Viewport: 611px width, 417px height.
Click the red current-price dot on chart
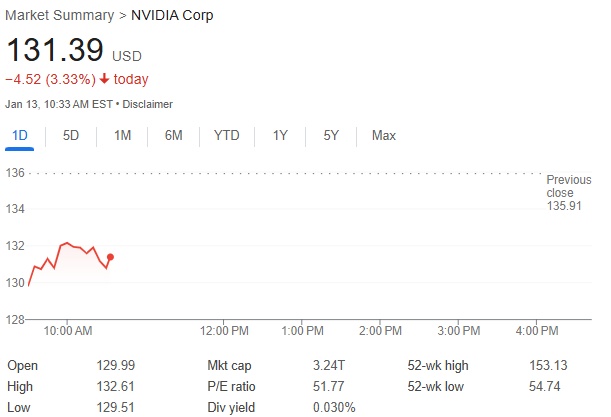point(110,257)
